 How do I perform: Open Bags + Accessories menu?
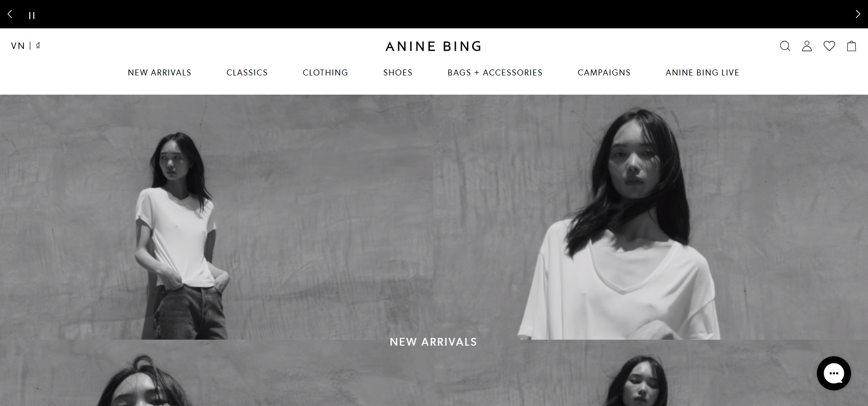(495, 73)
